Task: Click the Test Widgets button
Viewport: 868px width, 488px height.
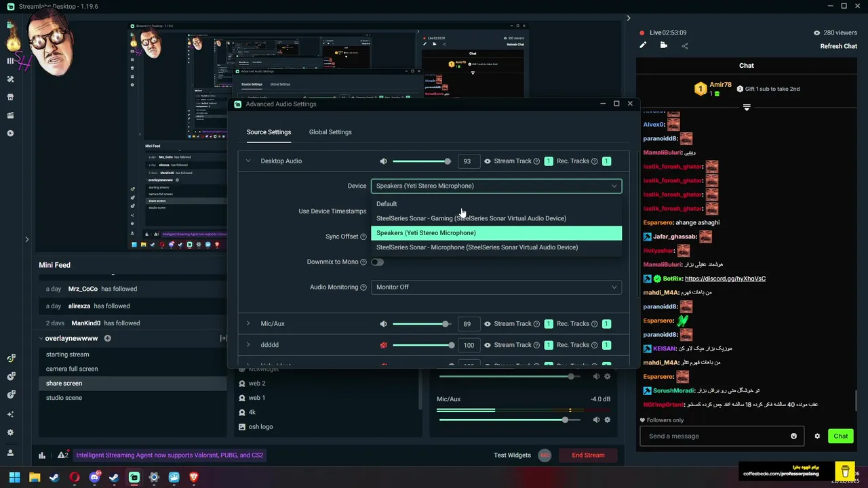Action: click(x=512, y=455)
